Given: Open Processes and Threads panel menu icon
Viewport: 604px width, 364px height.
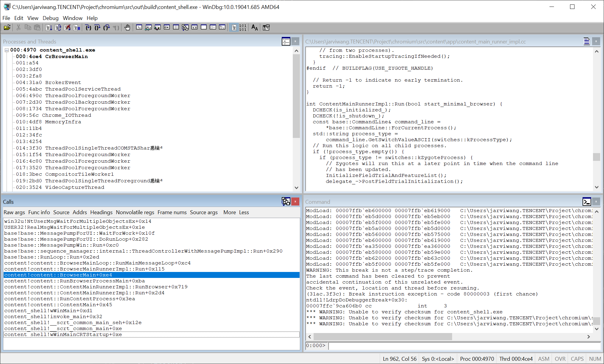Looking at the screenshot, I should (286, 41).
